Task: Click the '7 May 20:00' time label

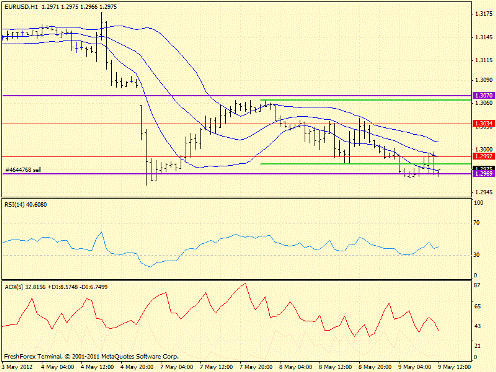Action: coord(256,367)
